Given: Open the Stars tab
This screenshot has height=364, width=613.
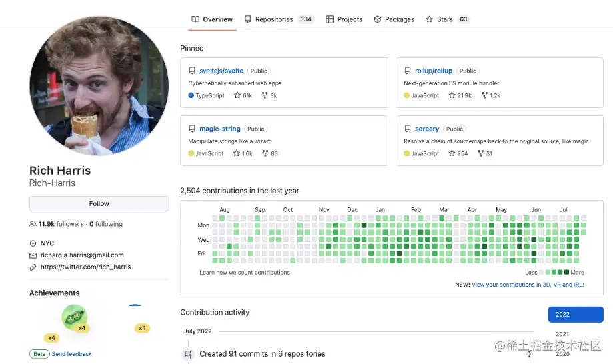Looking at the screenshot, I should coord(447,19).
